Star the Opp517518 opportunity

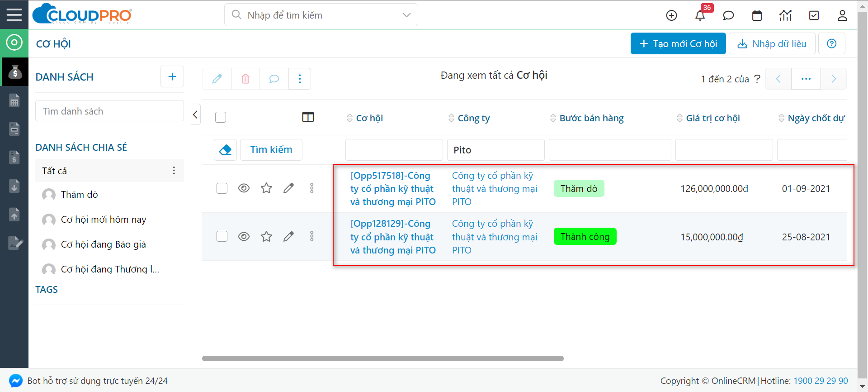(266, 188)
